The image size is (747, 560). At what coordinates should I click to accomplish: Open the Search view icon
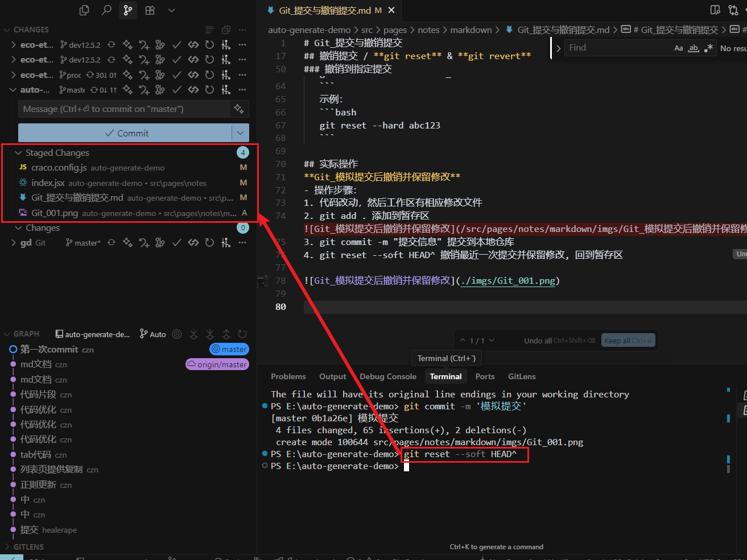106,10
